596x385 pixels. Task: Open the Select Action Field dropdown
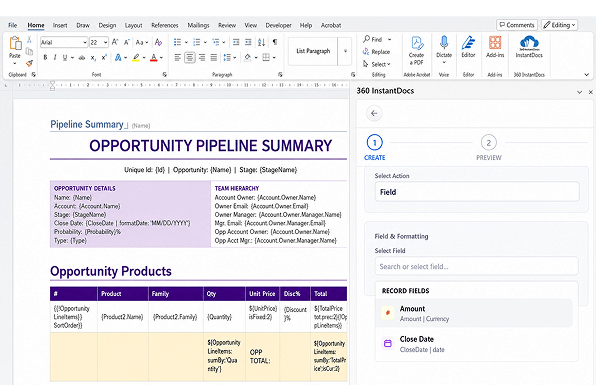click(x=477, y=192)
